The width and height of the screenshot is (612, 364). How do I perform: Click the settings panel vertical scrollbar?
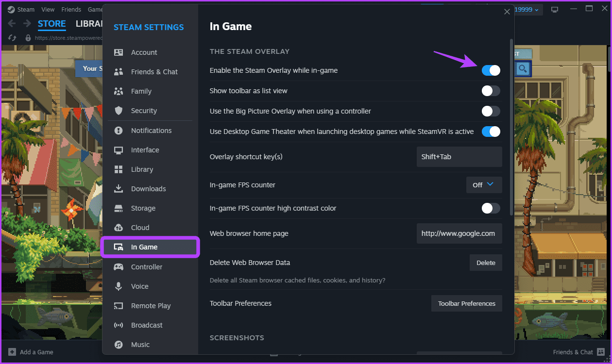(511, 127)
